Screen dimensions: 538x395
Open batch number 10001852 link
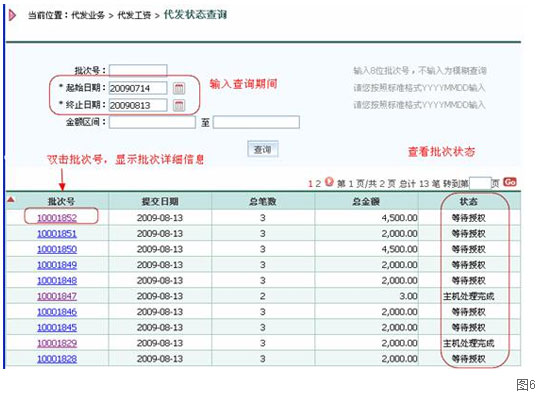tap(57, 218)
